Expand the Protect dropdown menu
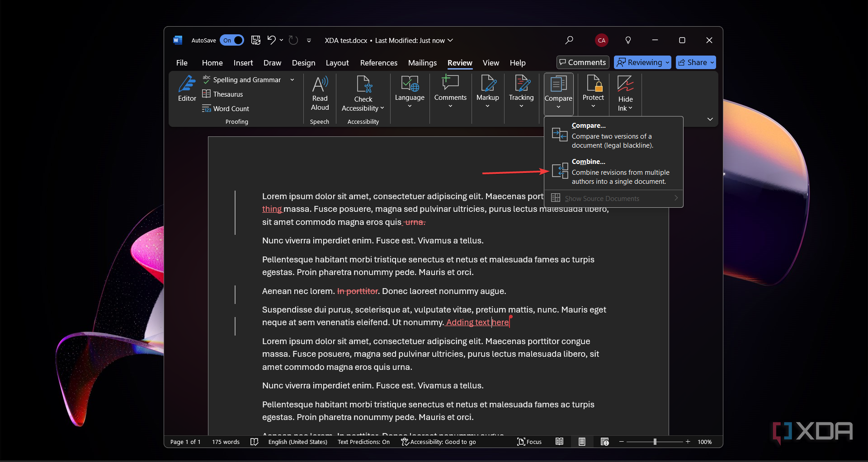This screenshot has width=868, height=462. pos(593,93)
